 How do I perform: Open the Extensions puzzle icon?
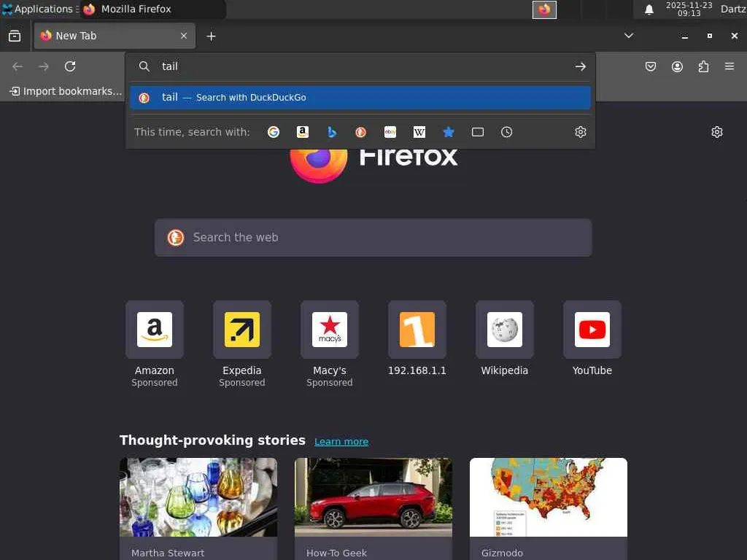(x=703, y=66)
